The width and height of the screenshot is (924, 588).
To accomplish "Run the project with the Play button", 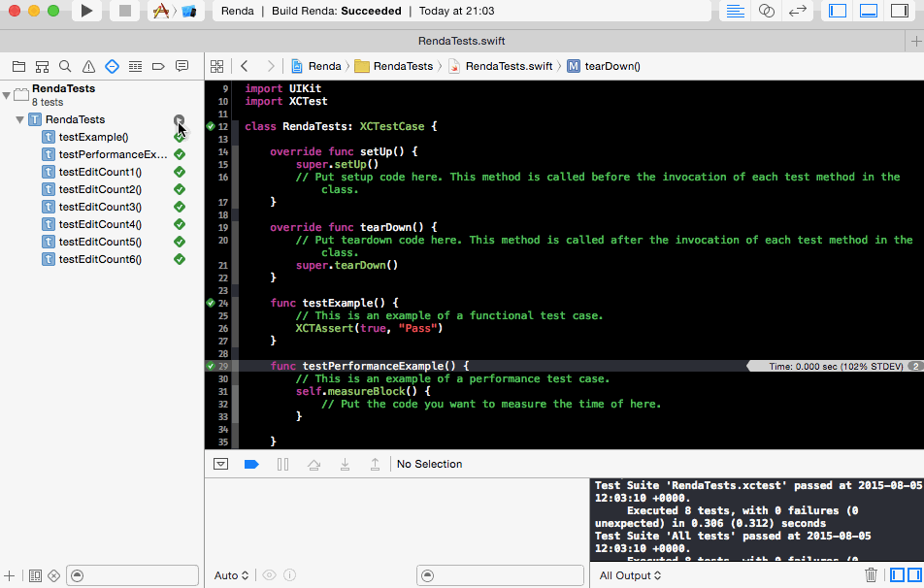I will tap(86, 11).
